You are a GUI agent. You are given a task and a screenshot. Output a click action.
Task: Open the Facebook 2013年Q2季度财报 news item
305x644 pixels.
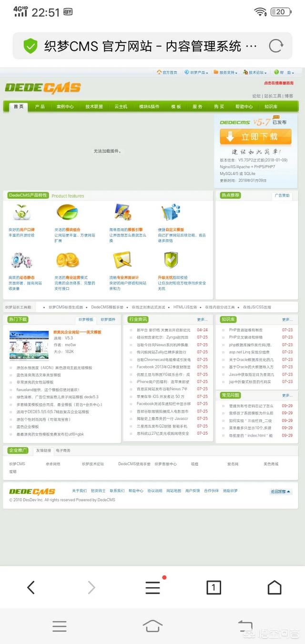tap(163, 367)
